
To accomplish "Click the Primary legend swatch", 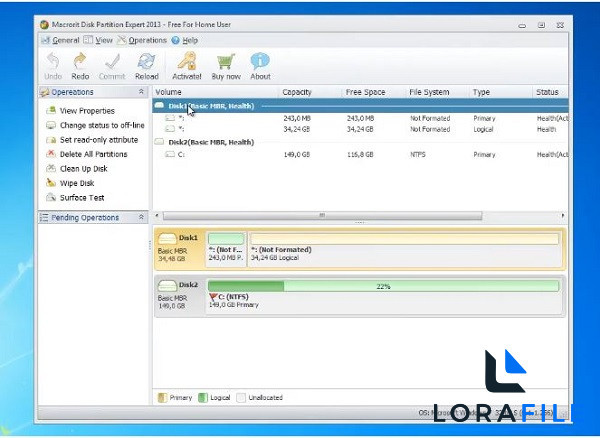I will [162, 398].
